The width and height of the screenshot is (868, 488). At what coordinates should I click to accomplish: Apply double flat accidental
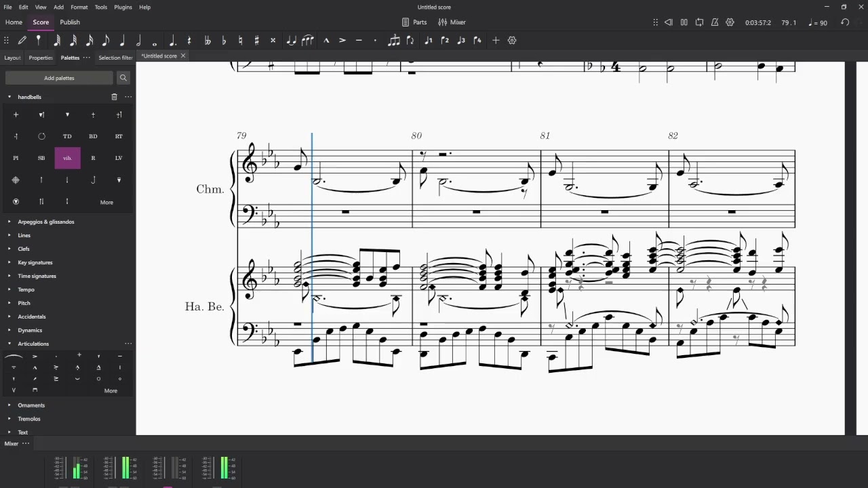(208, 41)
